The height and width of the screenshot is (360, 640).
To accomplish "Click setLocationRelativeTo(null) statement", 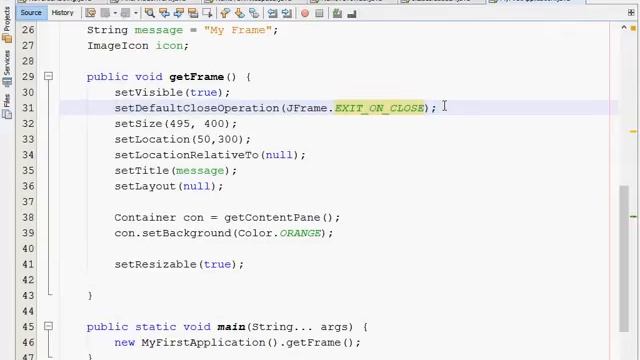I will (210, 155).
